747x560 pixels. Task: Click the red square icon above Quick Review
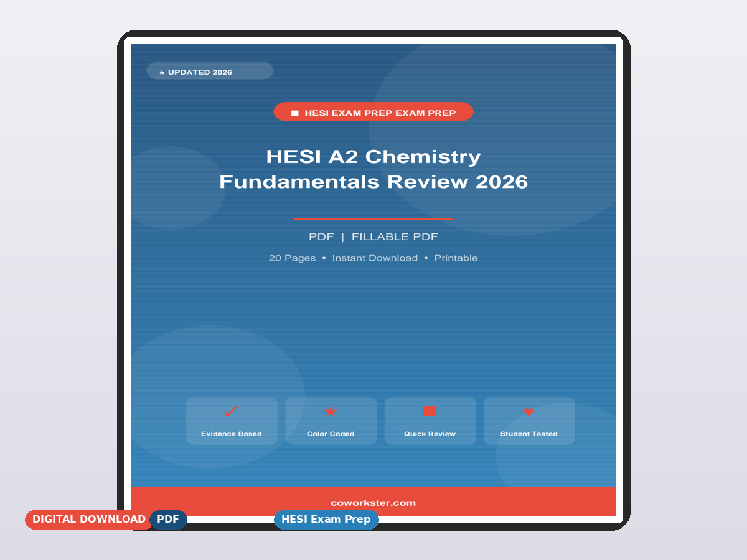430,411
